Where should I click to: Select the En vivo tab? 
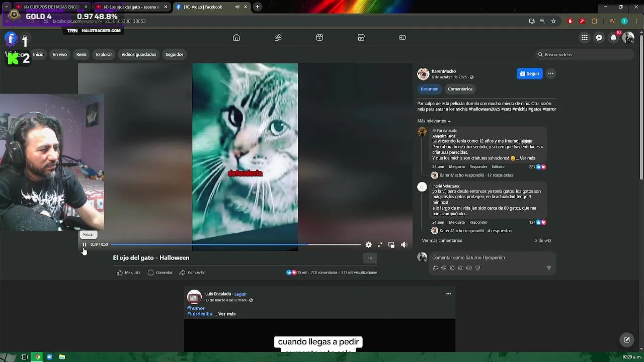click(60, 54)
